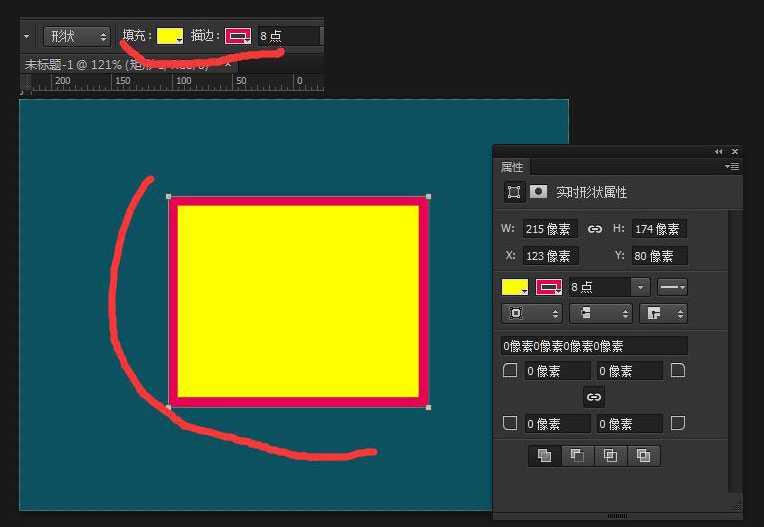Click the properties panel vertical scrollbar
Image resolution: width=764 pixels, height=527 pixels.
click(x=735, y=351)
